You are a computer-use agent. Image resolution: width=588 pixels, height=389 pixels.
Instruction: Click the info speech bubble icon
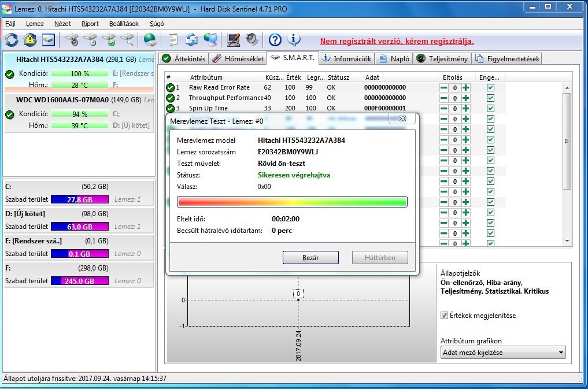pos(294,40)
